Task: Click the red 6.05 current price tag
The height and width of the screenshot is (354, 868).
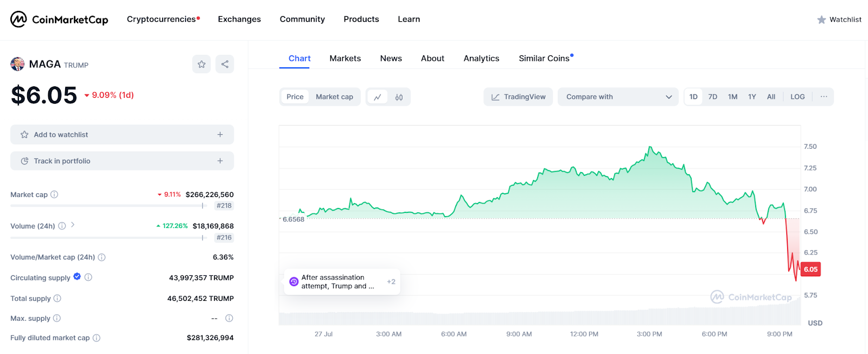Action: (810, 269)
